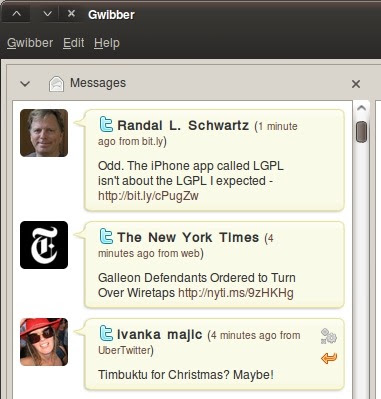Open the gears options icon on Ivanka's tweet
The image size is (381, 399).
tap(329, 336)
